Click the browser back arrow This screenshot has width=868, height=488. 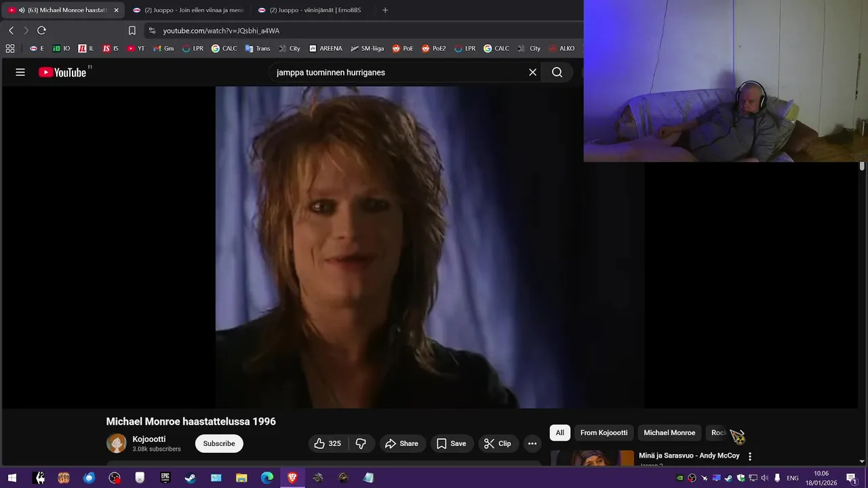[x=11, y=30]
